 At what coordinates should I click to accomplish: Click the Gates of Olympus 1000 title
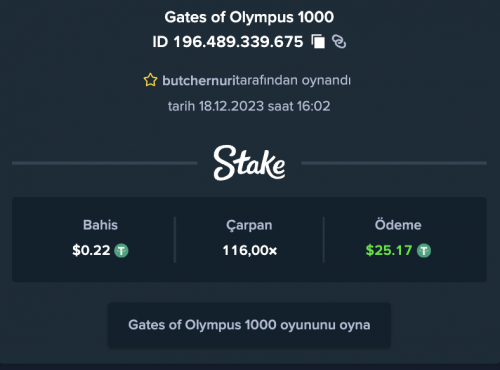(x=249, y=17)
